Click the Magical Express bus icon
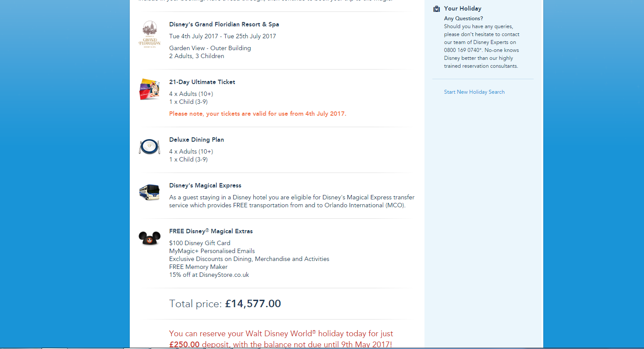644x349 pixels. [x=150, y=192]
